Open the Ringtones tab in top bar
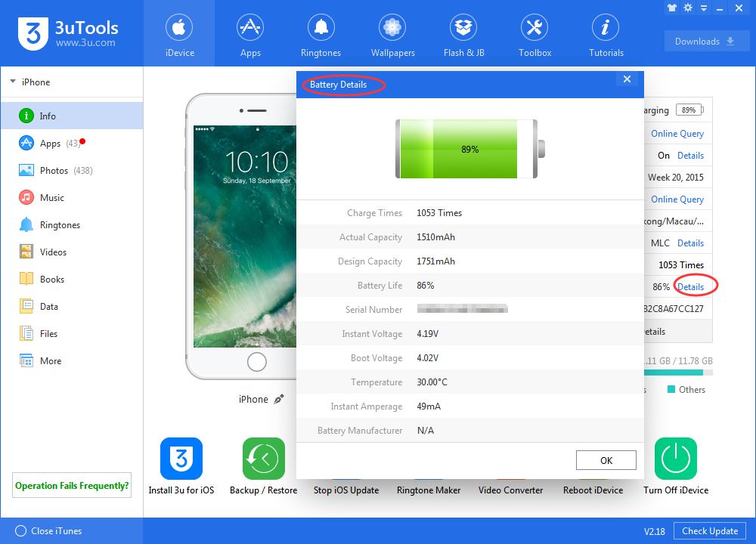Screen dimensions: 756x544 321,34
